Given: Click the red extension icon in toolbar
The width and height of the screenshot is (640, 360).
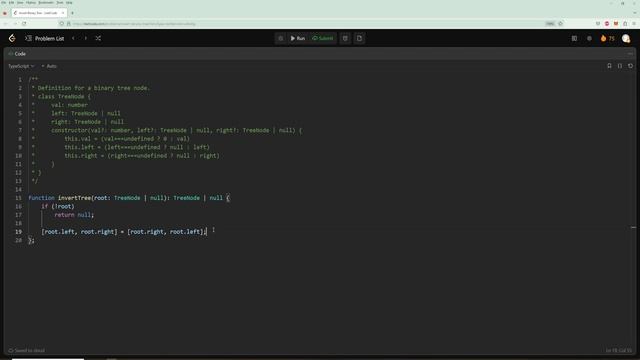Looking at the screenshot, I should [607, 24].
